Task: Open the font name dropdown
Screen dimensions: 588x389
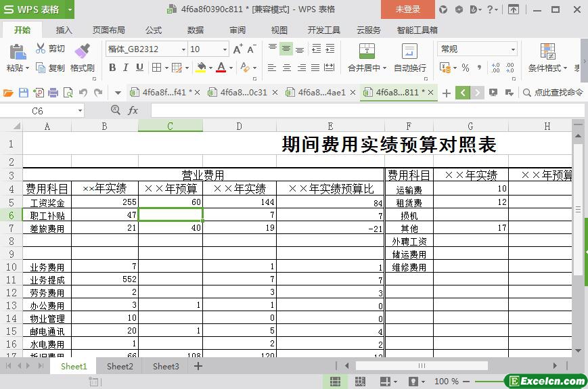Action: click(x=183, y=49)
